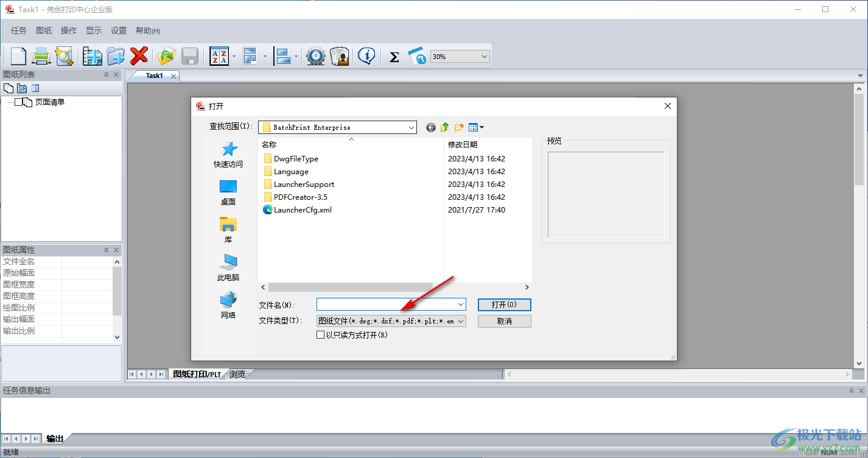Open the 图纸 menu in the menu bar

[x=44, y=30]
